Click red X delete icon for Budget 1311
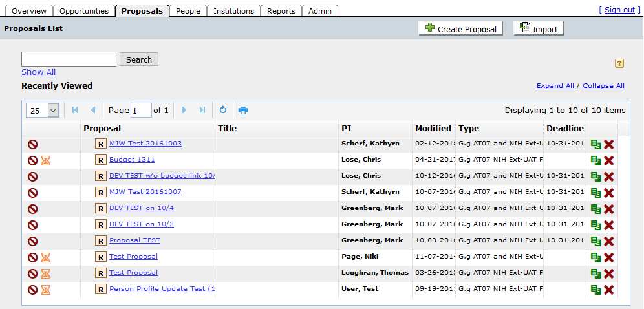 (608, 160)
